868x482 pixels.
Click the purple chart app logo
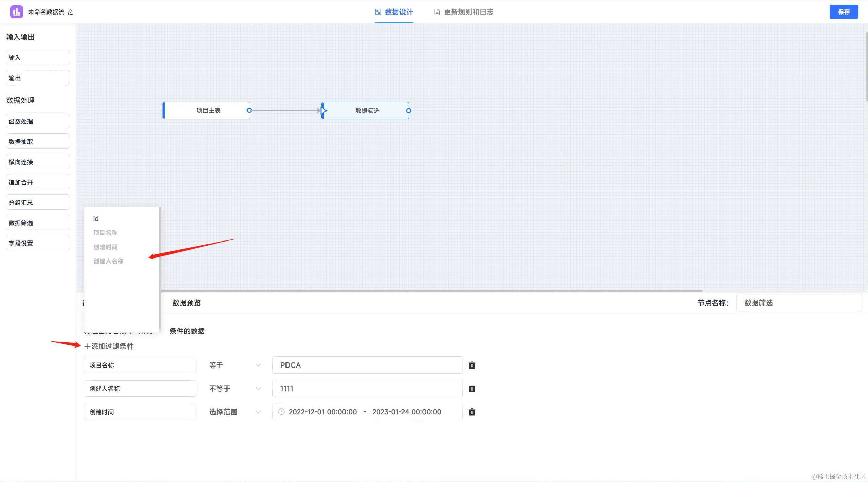pyautogui.click(x=16, y=12)
